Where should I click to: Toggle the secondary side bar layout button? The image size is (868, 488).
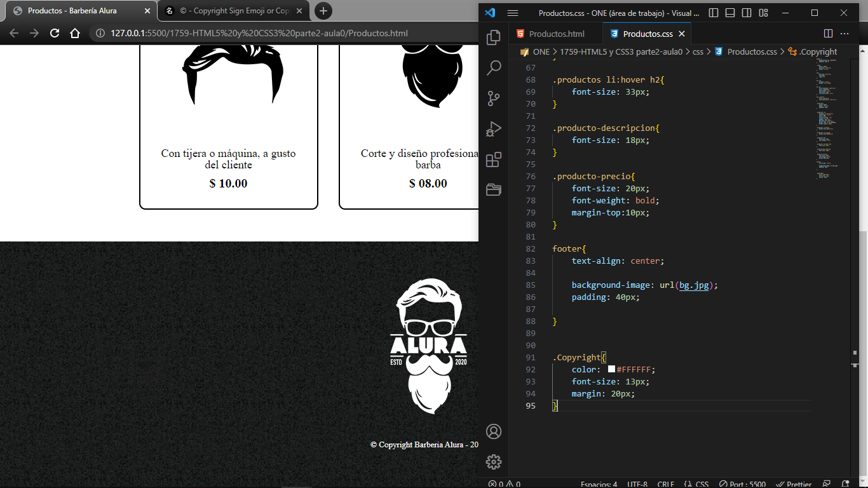[x=747, y=13]
